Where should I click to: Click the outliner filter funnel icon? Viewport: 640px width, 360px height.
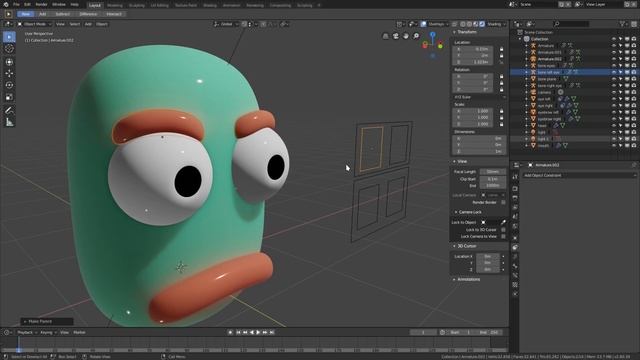(622, 24)
